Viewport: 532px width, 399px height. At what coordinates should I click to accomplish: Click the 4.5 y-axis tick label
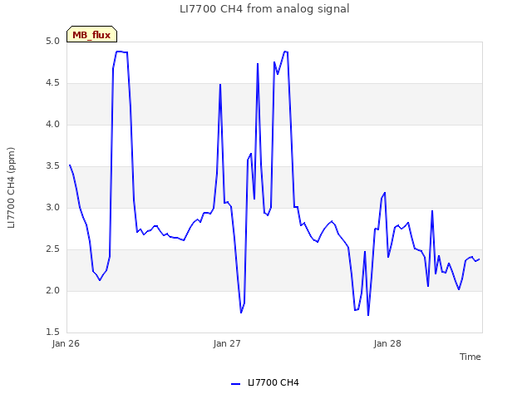[x=52, y=83]
